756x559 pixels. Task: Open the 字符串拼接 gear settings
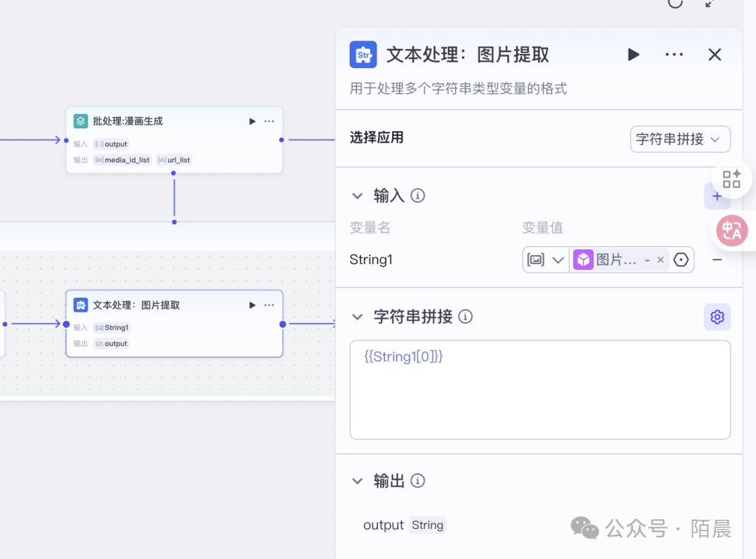point(717,317)
